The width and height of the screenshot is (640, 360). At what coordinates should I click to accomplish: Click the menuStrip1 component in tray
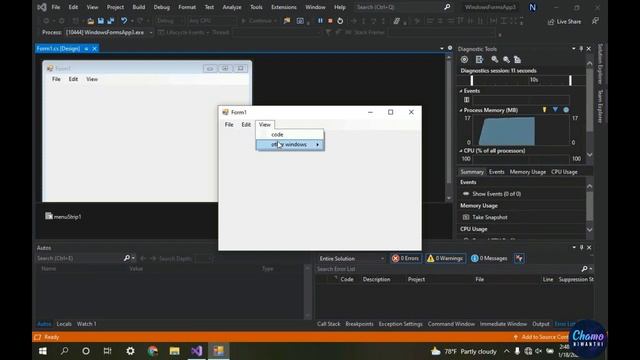click(x=63, y=217)
